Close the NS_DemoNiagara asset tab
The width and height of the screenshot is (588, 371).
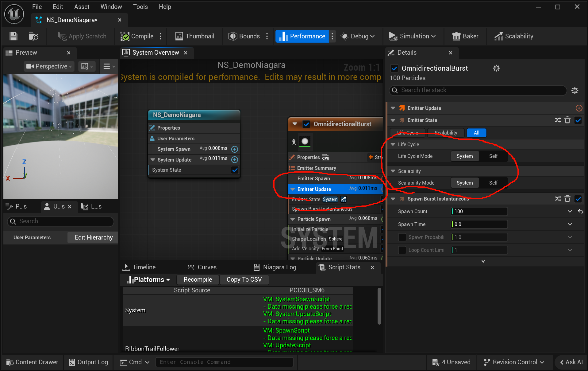click(x=120, y=20)
